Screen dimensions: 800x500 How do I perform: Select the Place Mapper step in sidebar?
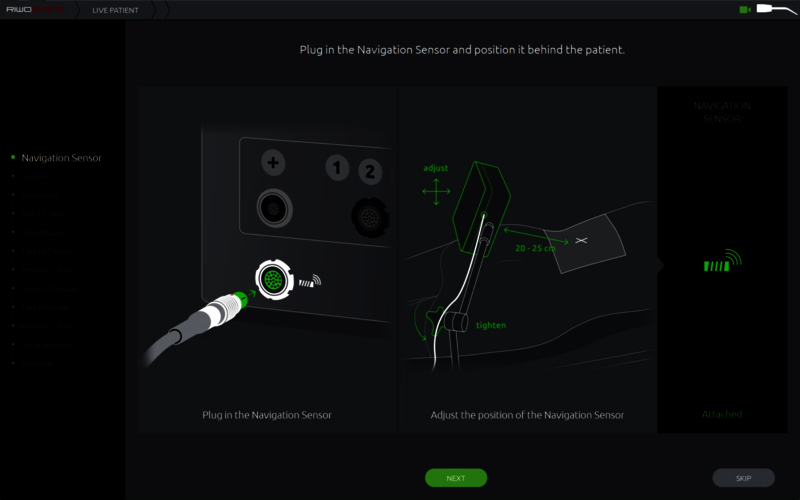pyautogui.click(x=44, y=232)
